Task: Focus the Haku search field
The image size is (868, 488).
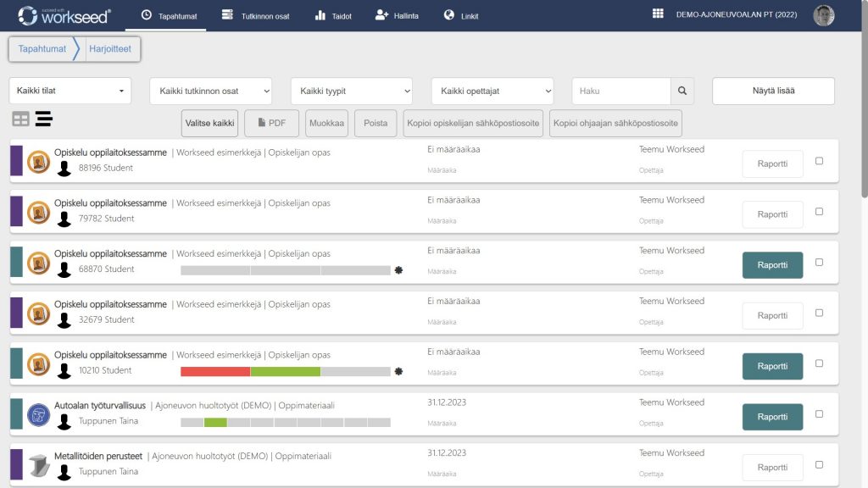Action: 620,91
